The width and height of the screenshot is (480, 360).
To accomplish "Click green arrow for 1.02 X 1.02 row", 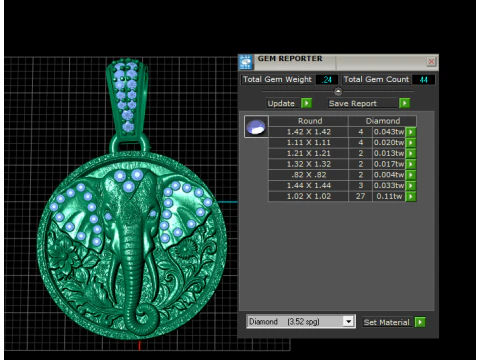I will [411, 196].
